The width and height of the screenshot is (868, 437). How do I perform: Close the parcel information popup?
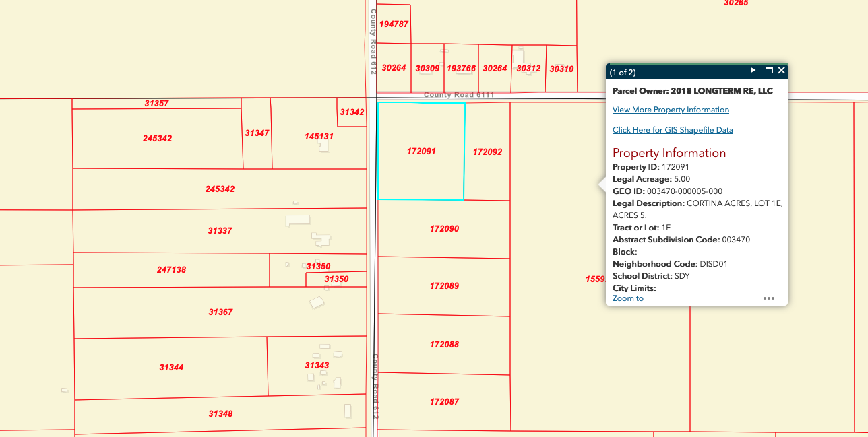[782, 71]
